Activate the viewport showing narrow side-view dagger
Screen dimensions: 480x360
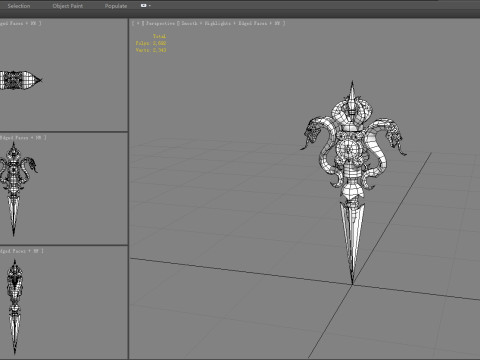(x=63, y=302)
